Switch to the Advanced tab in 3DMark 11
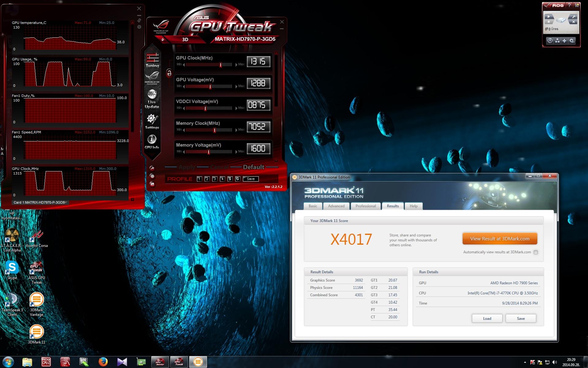 (336, 206)
